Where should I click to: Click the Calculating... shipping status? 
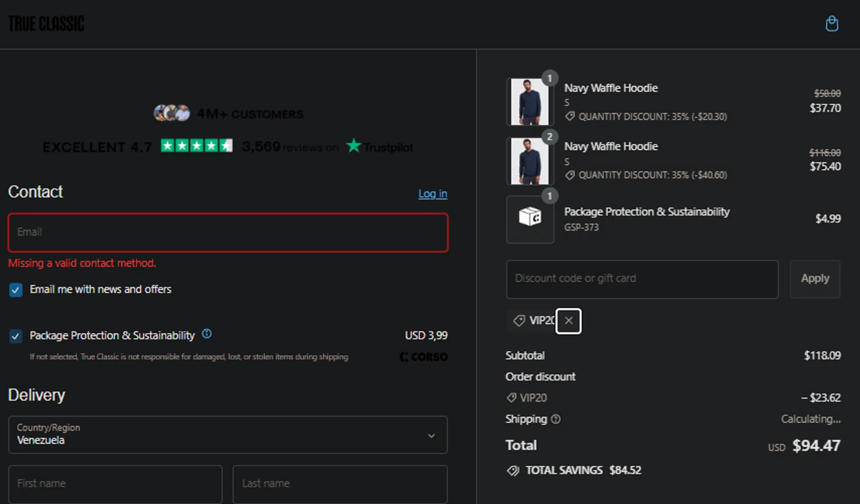pyautogui.click(x=811, y=419)
